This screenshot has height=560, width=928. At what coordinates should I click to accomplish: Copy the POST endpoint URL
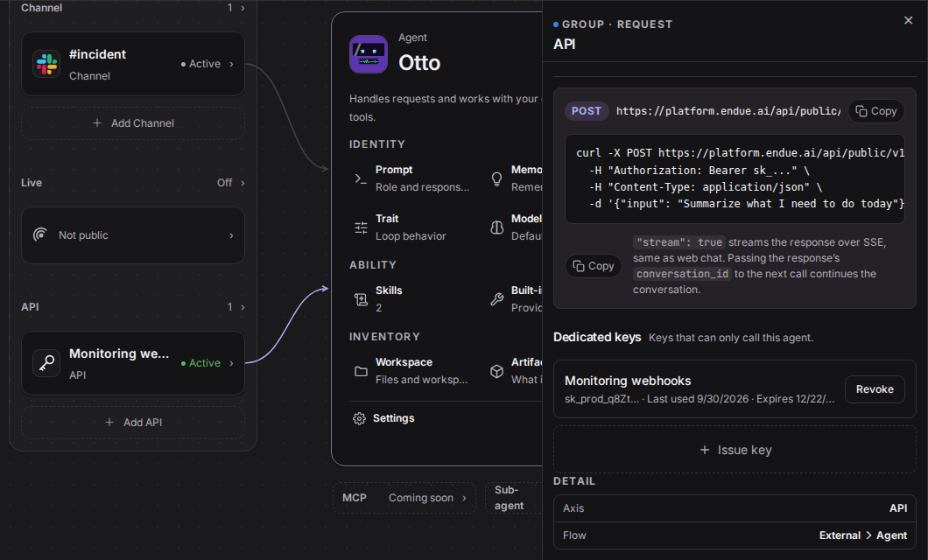pyautogui.click(x=876, y=111)
